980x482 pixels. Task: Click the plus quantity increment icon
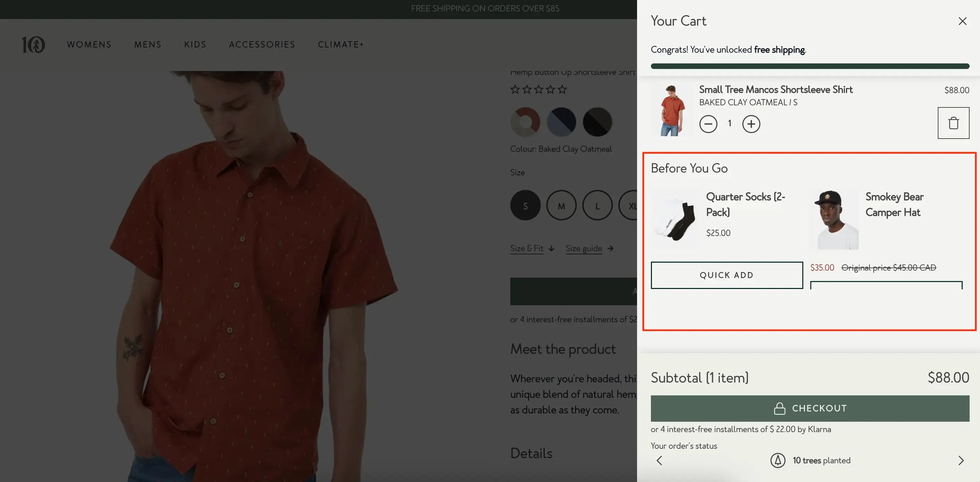(751, 123)
